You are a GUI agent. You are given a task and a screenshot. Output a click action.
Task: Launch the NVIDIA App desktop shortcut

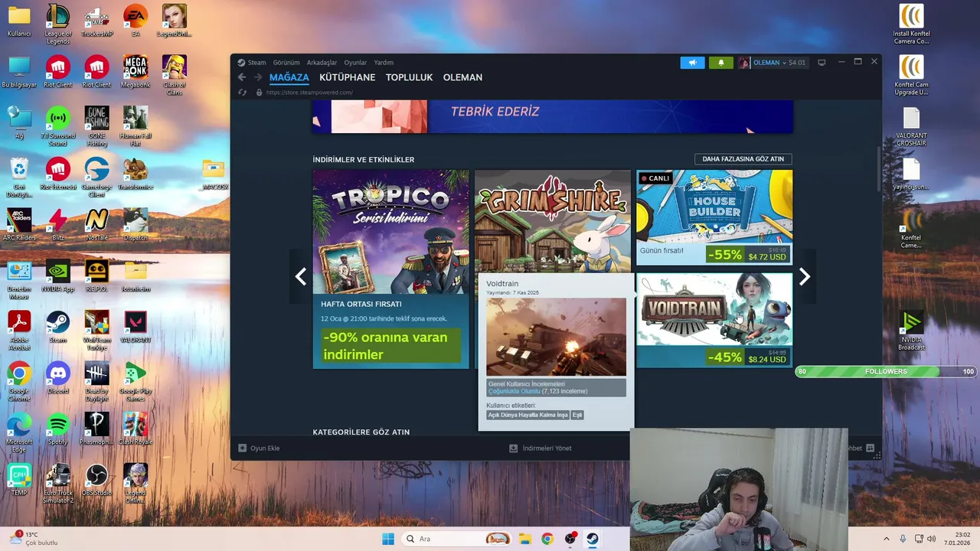58,276
